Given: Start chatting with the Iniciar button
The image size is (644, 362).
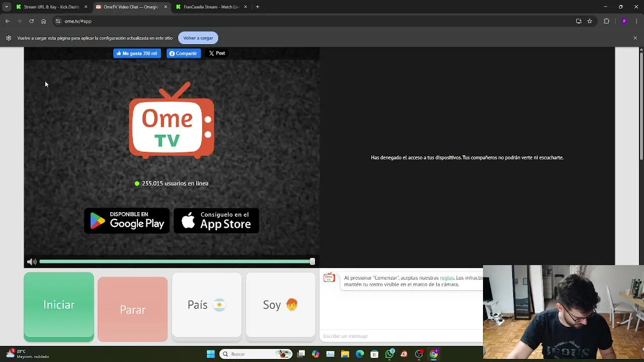Looking at the screenshot, I should click(x=59, y=307).
